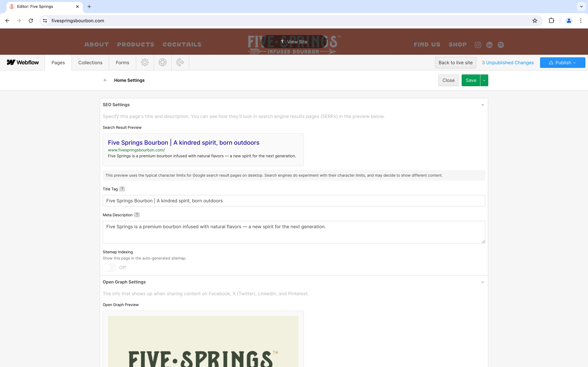Switch to the Collections tab
The width and height of the screenshot is (588, 367).
pyautogui.click(x=90, y=62)
